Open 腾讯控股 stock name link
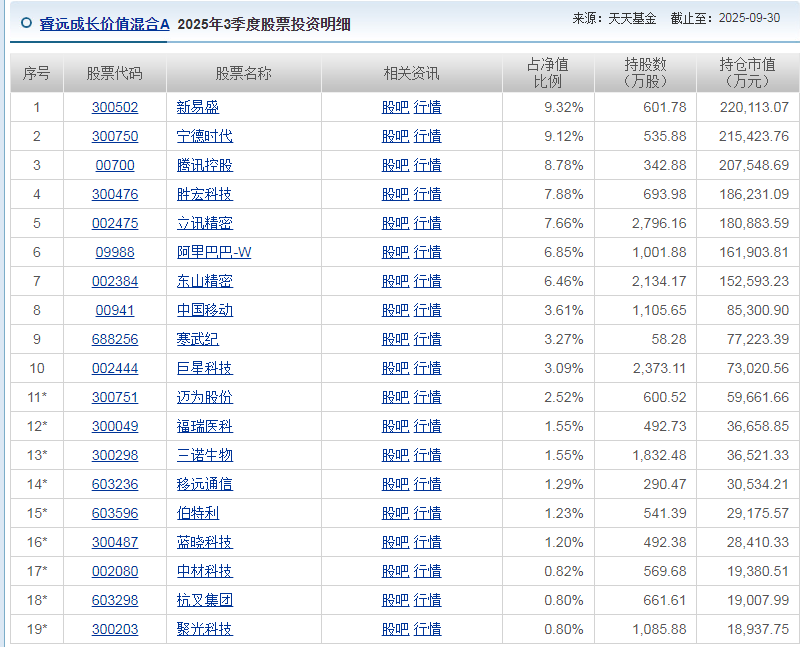The image size is (803, 647). [x=204, y=165]
